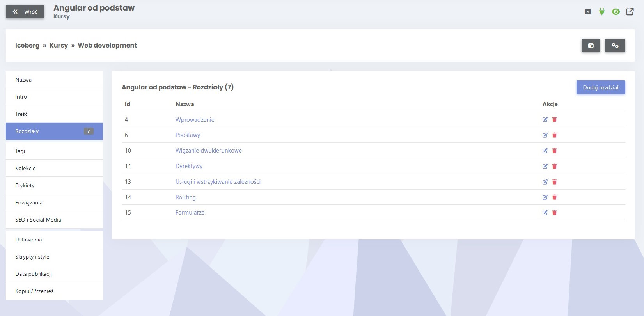Remove the Formularze chapter via its trash icon

554,213
